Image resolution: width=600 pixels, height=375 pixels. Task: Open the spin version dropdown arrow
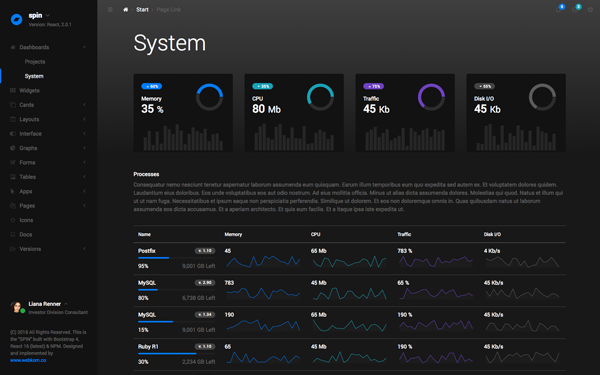(48, 15)
